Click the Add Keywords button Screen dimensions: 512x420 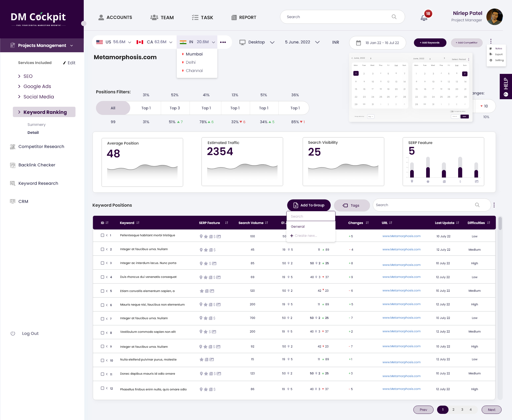[x=430, y=43]
